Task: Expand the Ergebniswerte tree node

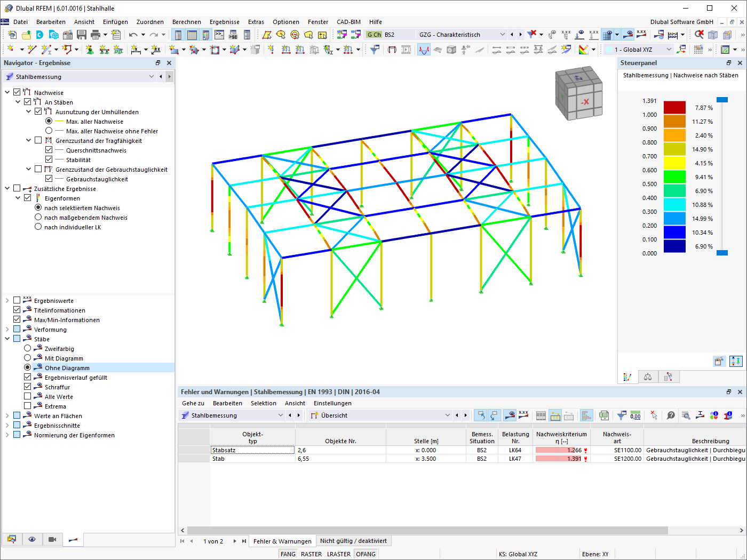Action: click(x=7, y=300)
